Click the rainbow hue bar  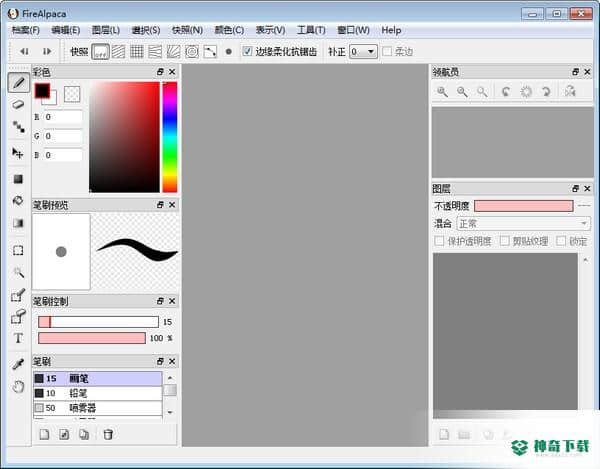pos(170,137)
